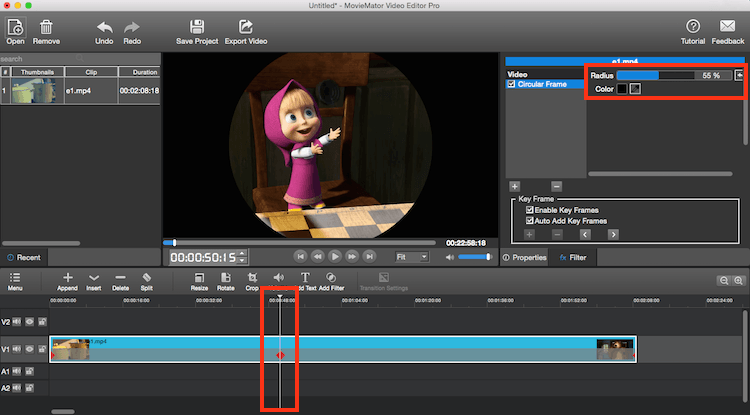Mute the V1 track
Viewport: 750px width, 415px height.
(x=17, y=349)
